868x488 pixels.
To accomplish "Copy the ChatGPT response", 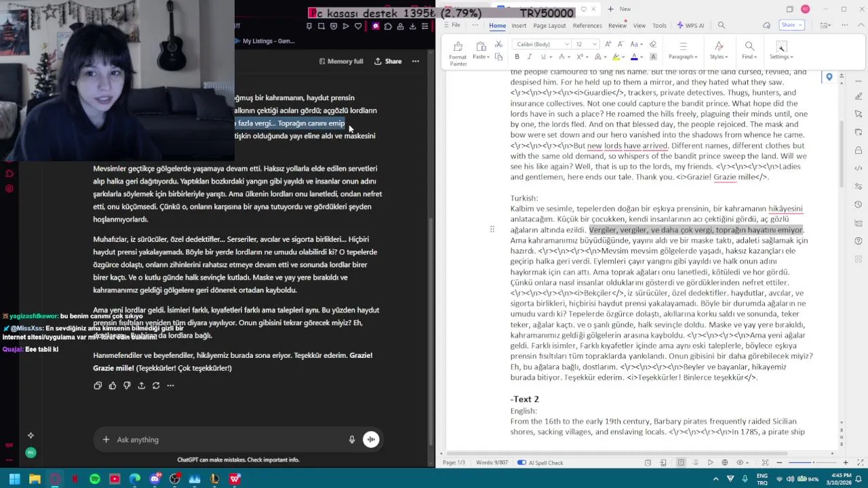I will point(98,386).
